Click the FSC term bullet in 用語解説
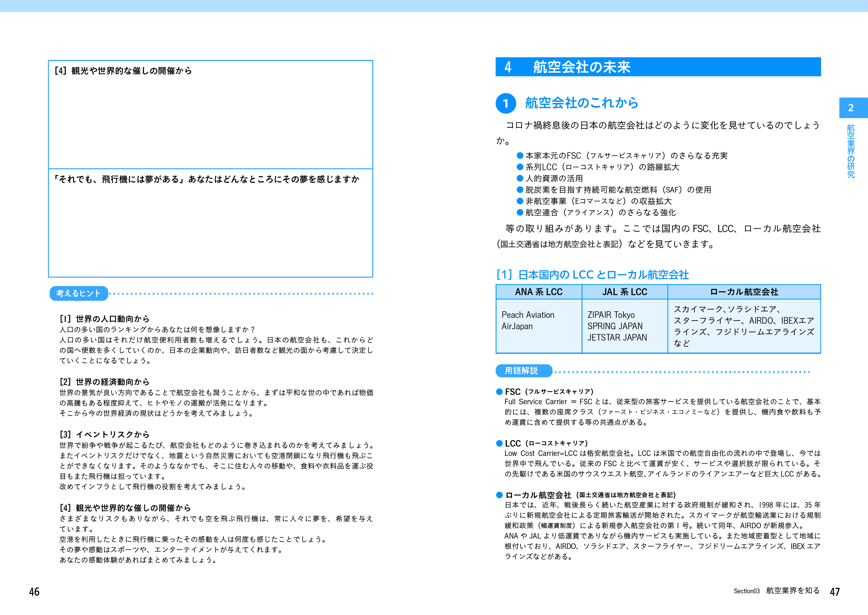The width and height of the screenshot is (868, 615). pyautogui.click(x=500, y=392)
